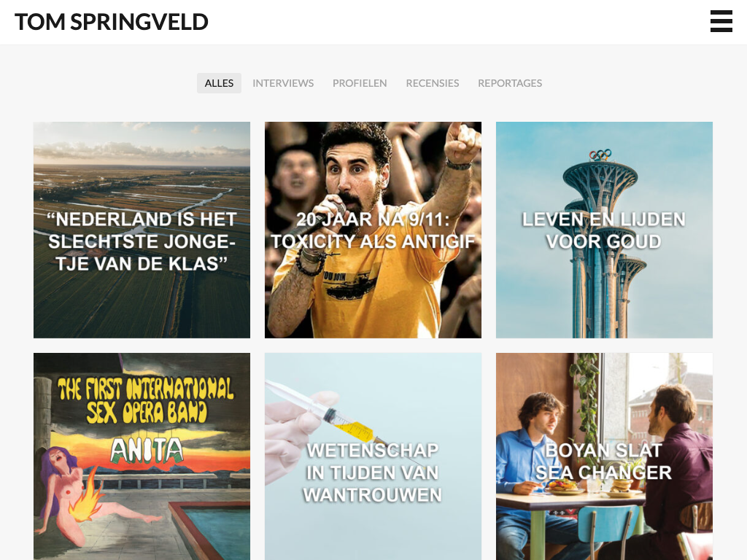Open the Wetenschap in tijden van wantrouwen tile
This screenshot has height=560, width=747.
373,456
